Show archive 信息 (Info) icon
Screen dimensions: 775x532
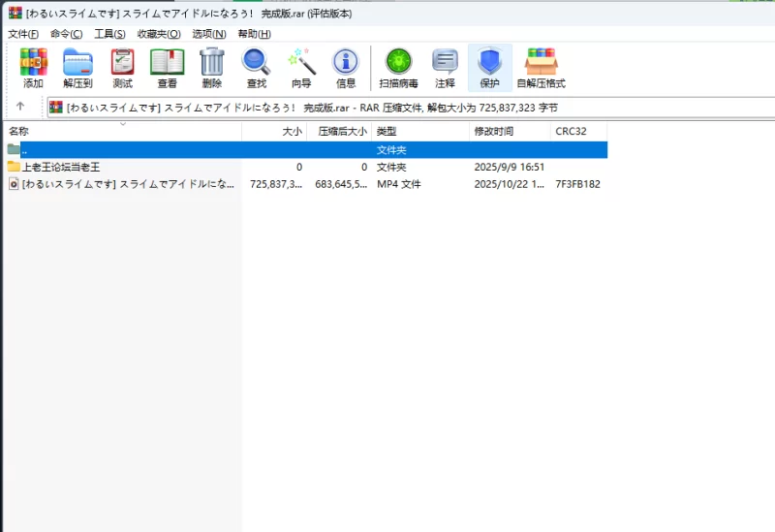click(x=346, y=68)
